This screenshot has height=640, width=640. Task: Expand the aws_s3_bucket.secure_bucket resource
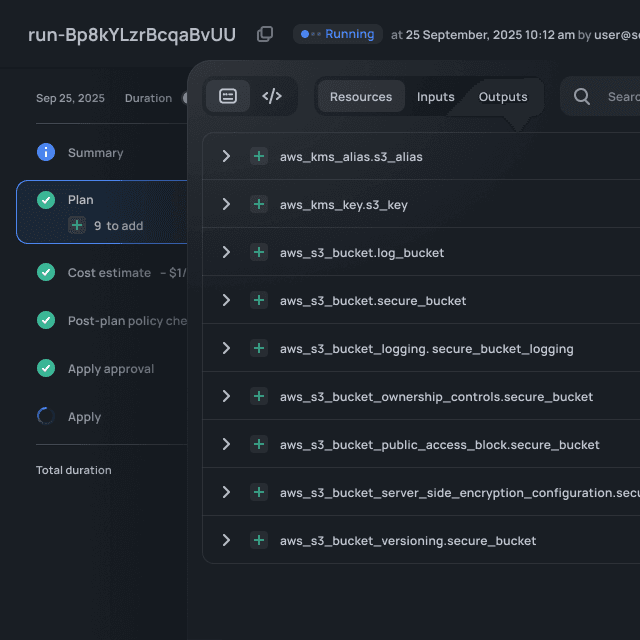[226, 301]
